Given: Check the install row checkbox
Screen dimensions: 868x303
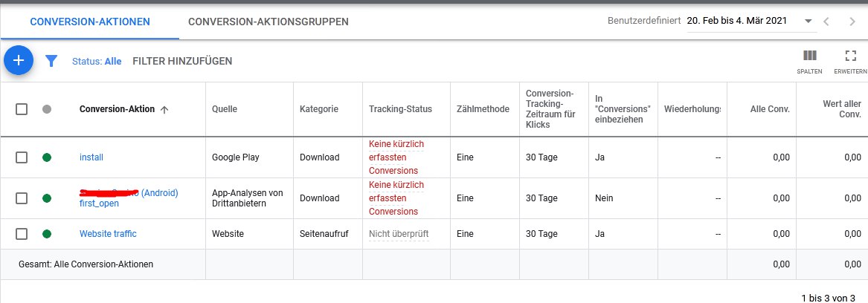Looking at the screenshot, I should 22,157.
